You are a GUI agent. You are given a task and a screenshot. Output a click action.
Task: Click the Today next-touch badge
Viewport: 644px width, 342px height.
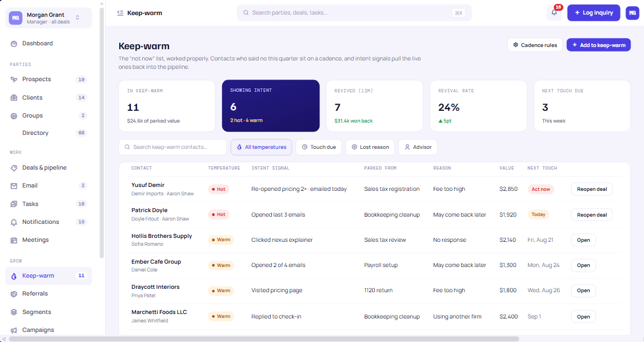pyautogui.click(x=538, y=214)
